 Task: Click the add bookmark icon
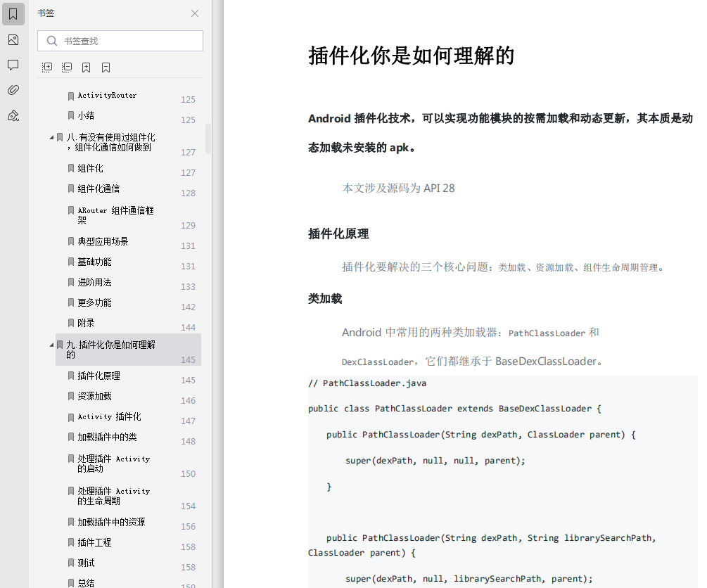[86, 68]
